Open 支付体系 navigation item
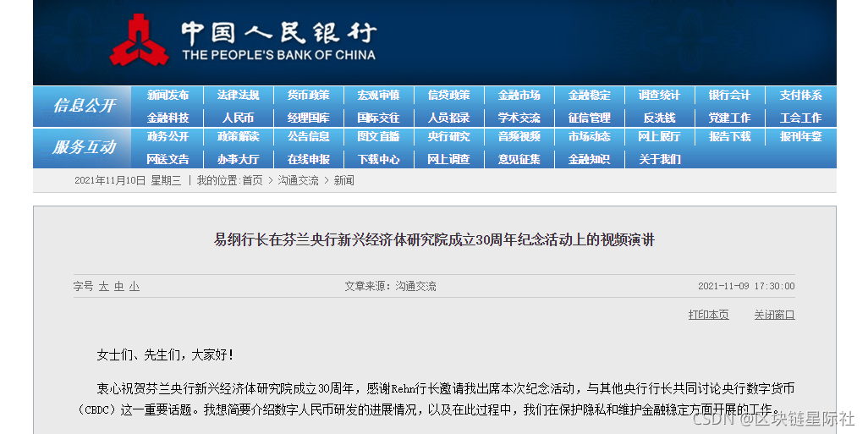 point(801,96)
